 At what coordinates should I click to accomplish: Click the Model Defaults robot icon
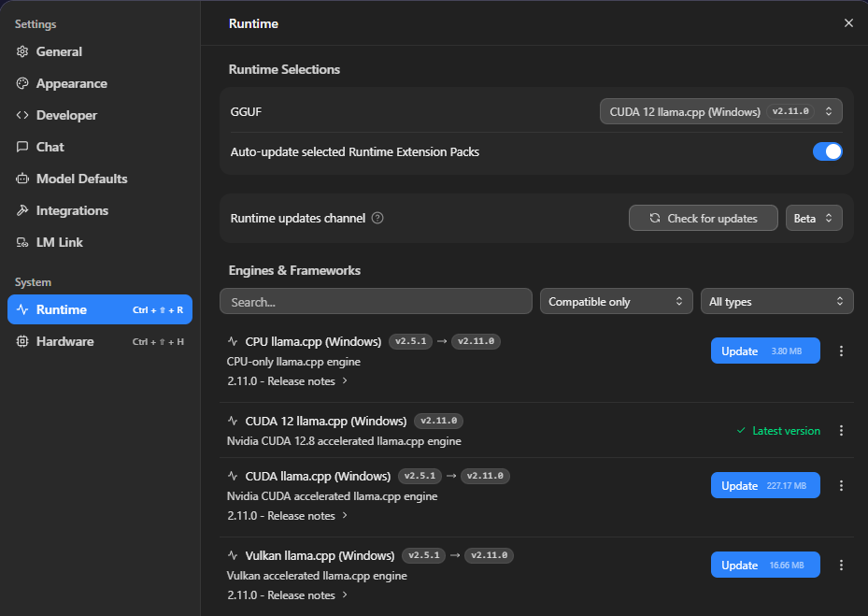22,179
